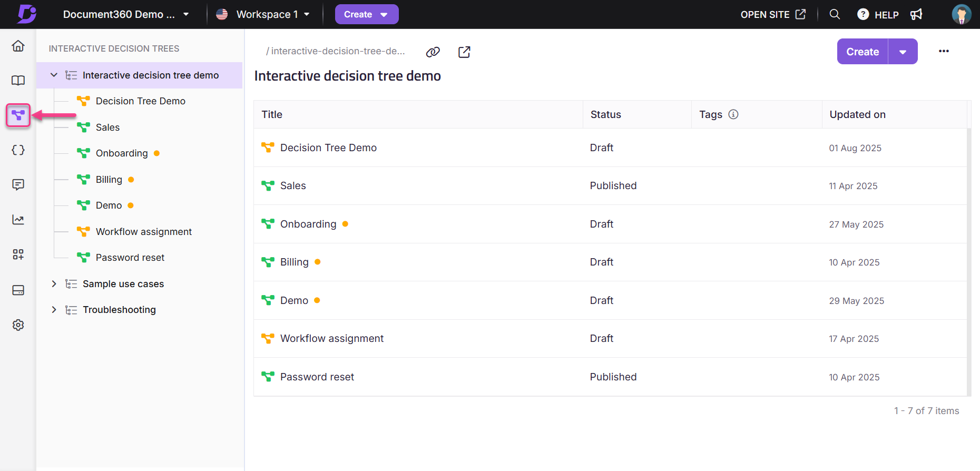Image resolution: width=980 pixels, height=471 pixels.
Task: Click the '29 May 2025' date cell
Action: tap(857, 301)
